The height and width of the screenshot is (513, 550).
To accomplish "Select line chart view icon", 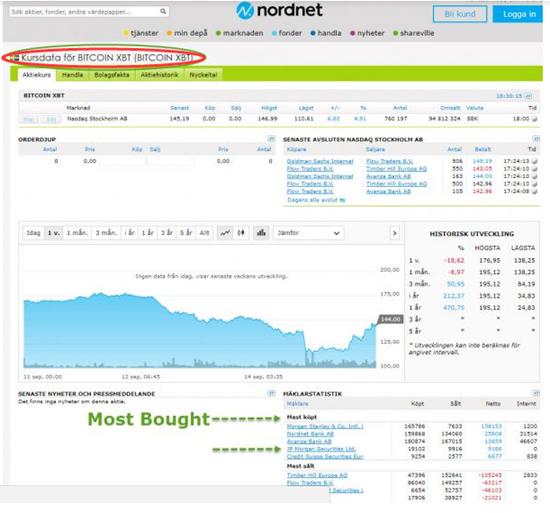I will (x=225, y=233).
